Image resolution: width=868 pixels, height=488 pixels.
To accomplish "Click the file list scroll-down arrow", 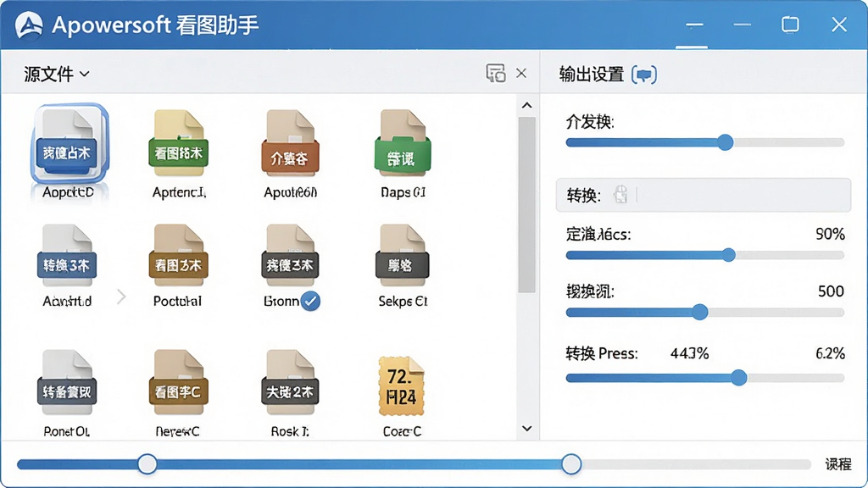I will pos(527,428).
